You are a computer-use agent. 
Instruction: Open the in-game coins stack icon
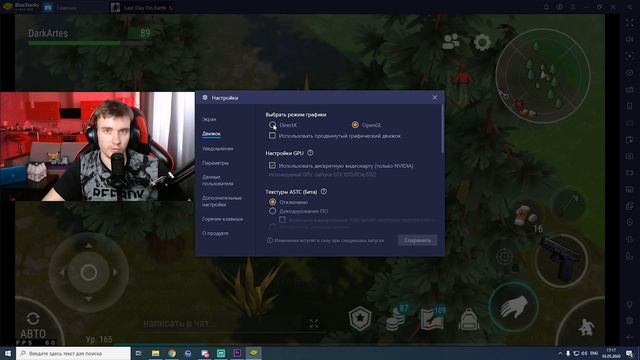[x=396, y=318]
